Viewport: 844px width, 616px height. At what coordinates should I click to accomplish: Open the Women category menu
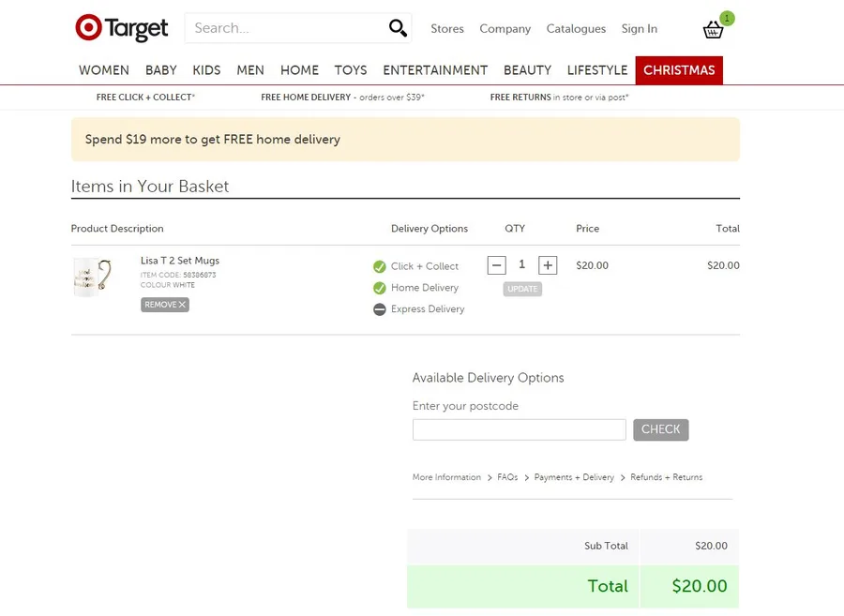[104, 70]
